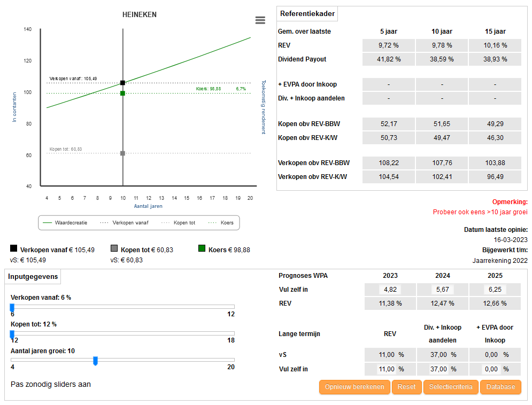Toggle Verkopen vanaf series in legend
Screen dimensions: 532x405
[124, 223]
